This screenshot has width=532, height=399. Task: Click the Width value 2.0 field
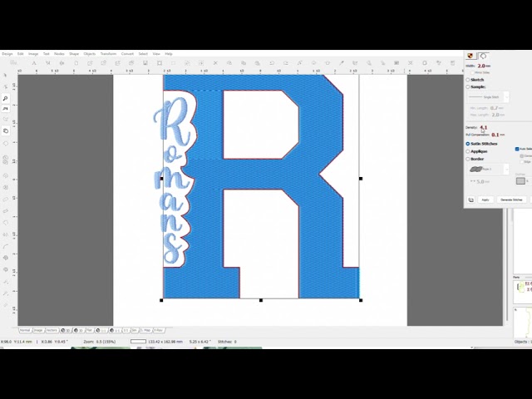pyautogui.click(x=481, y=66)
